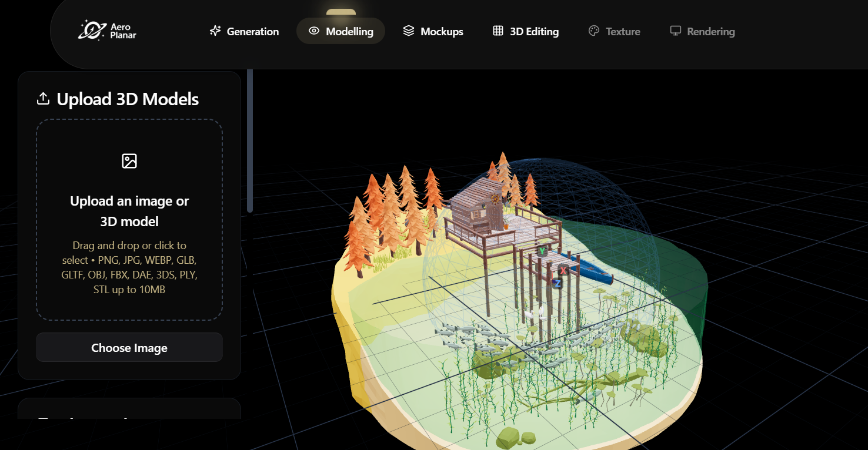
Task: Select the blue Z axis gizmo handle
Action: click(557, 284)
